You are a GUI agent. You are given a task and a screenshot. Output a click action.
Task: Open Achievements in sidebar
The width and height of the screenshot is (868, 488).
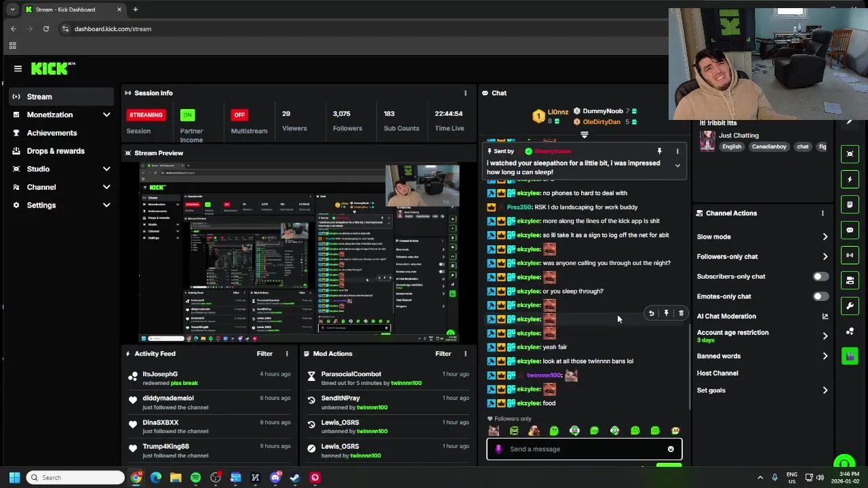click(62, 133)
